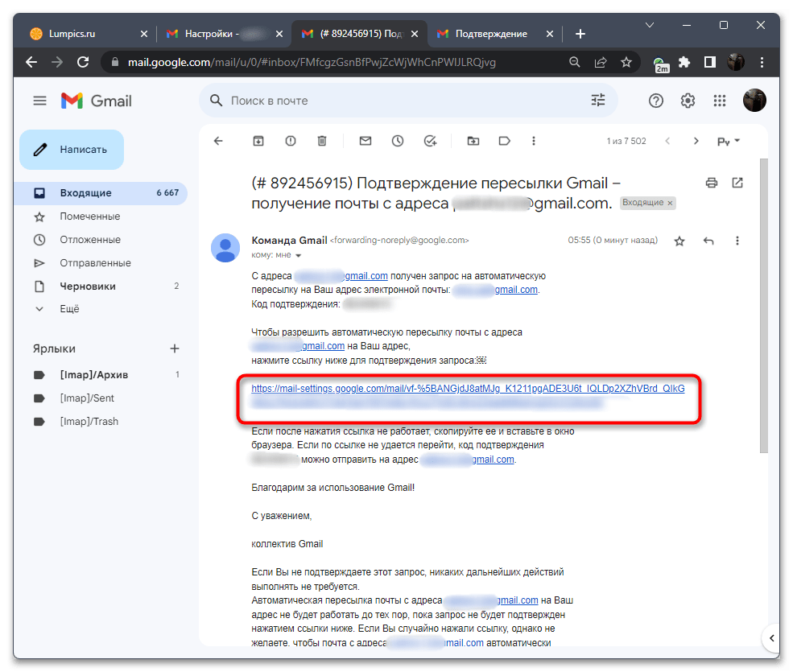
Task: Snooze this email
Action: (x=397, y=141)
